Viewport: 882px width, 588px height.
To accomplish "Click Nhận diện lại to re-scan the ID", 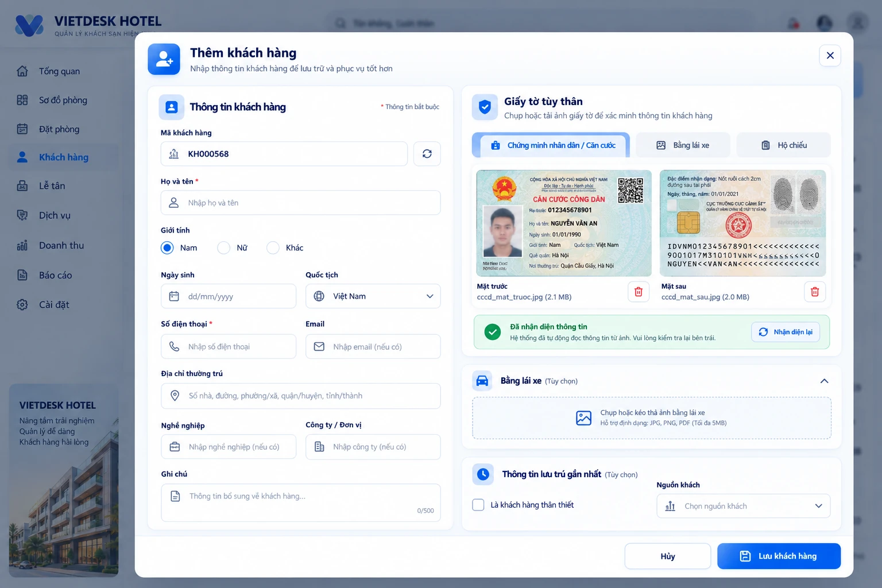I will 786,332.
